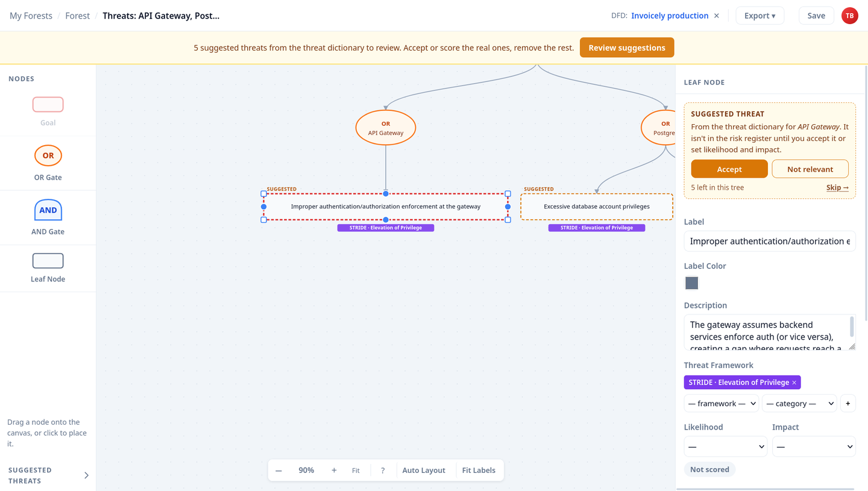Click the Label text field
This screenshot has width=868, height=491.
point(770,241)
